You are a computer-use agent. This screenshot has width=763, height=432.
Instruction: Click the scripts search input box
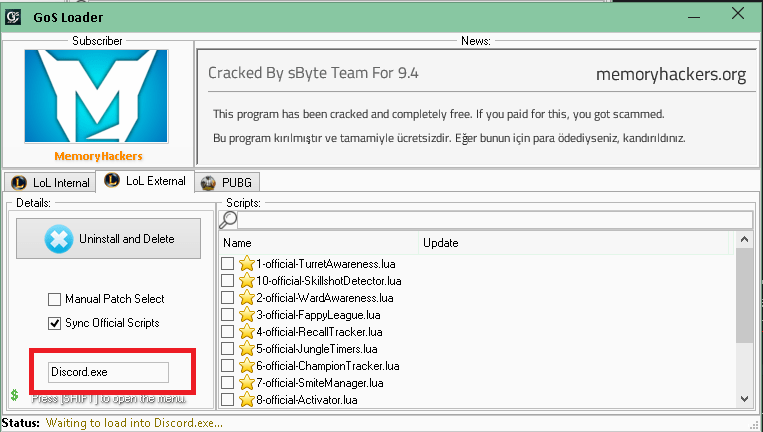(494, 220)
